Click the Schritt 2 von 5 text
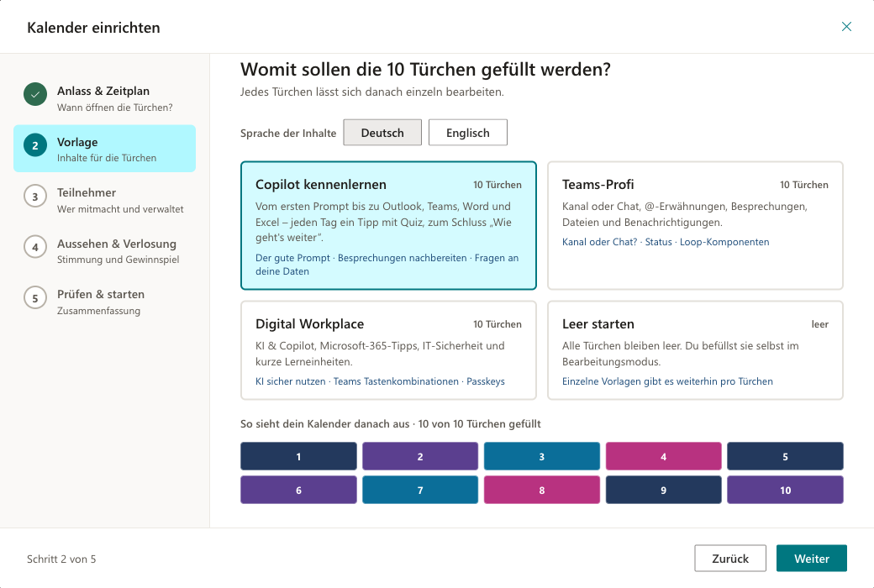This screenshot has height=588, width=874. click(x=61, y=559)
